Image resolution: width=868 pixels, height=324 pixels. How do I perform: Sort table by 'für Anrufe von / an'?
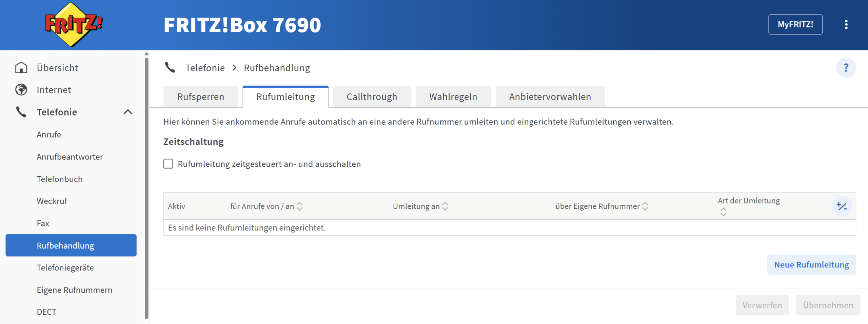click(300, 206)
